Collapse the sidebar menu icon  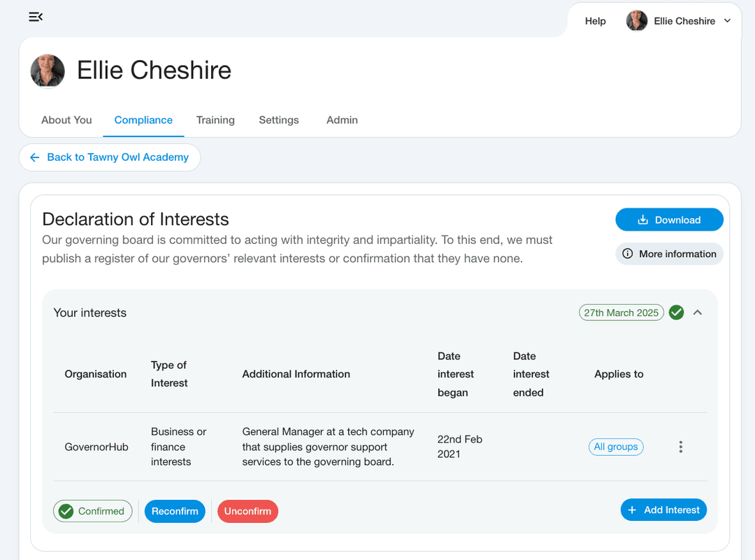(x=36, y=17)
